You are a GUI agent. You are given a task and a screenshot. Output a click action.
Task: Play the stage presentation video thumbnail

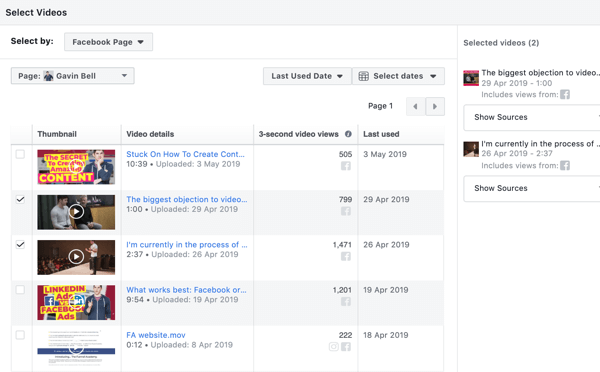pyautogui.click(x=76, y=257)
